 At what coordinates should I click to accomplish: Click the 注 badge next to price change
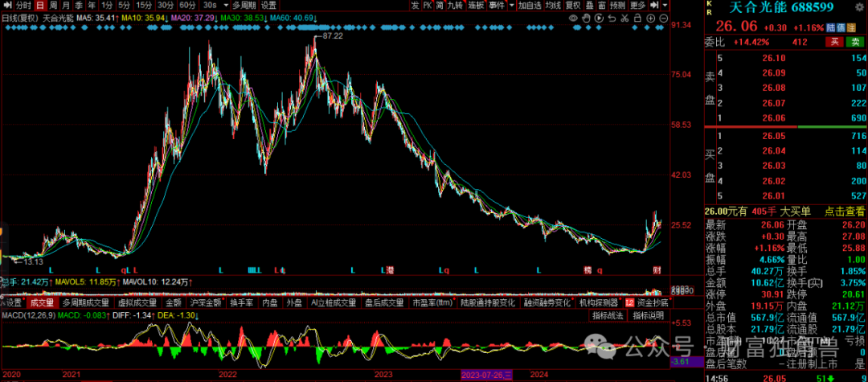coord(851,27)
